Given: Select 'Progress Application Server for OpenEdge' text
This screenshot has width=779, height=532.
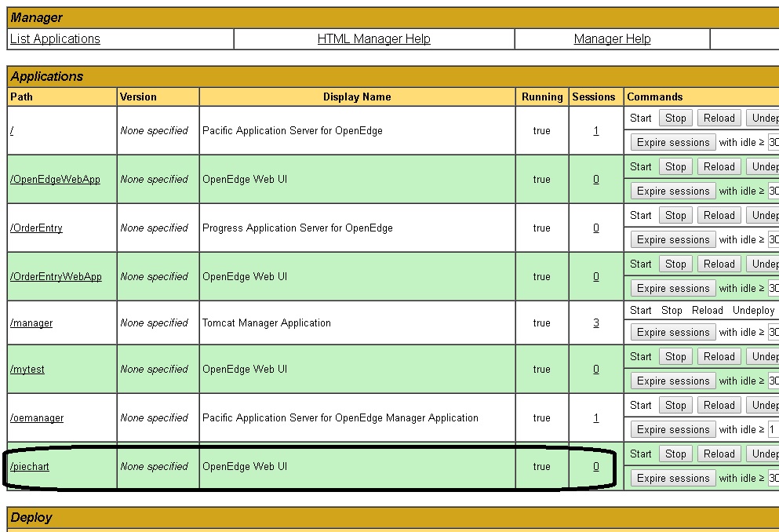Looking at the screenshot, I should coord(297,228).
